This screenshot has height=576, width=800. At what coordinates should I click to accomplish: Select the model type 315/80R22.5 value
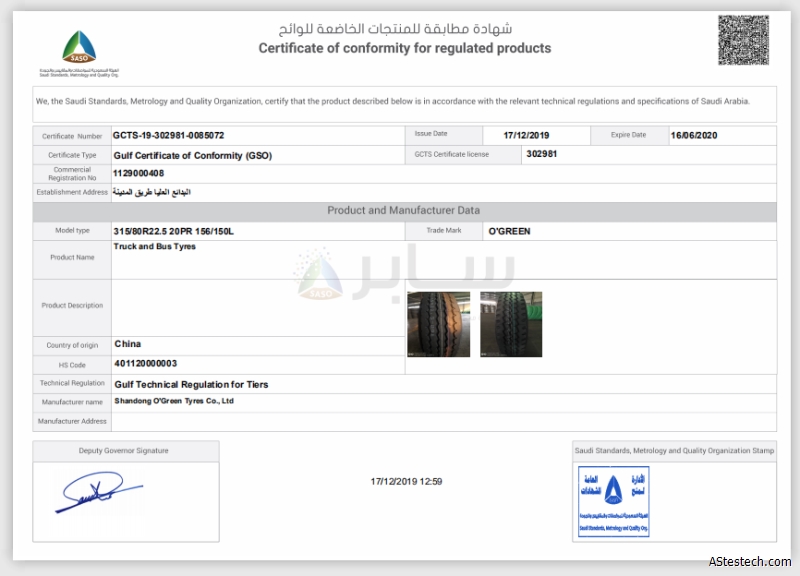tap(173, 231)
